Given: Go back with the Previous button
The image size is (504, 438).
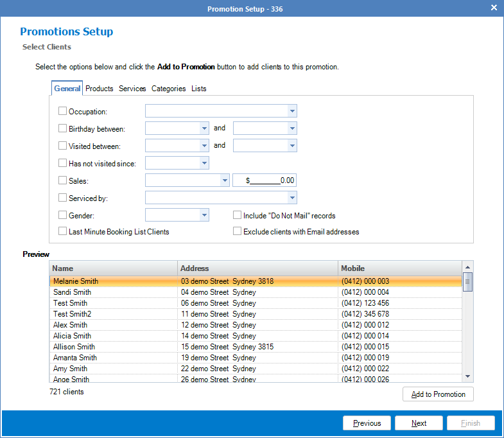Looking at the screenshot, I should (367, 423).
